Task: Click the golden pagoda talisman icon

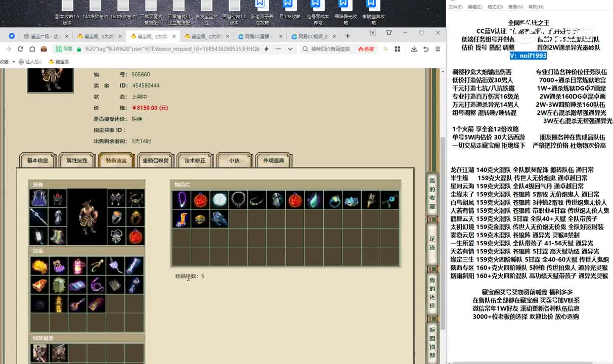Action: coord(59,303)
